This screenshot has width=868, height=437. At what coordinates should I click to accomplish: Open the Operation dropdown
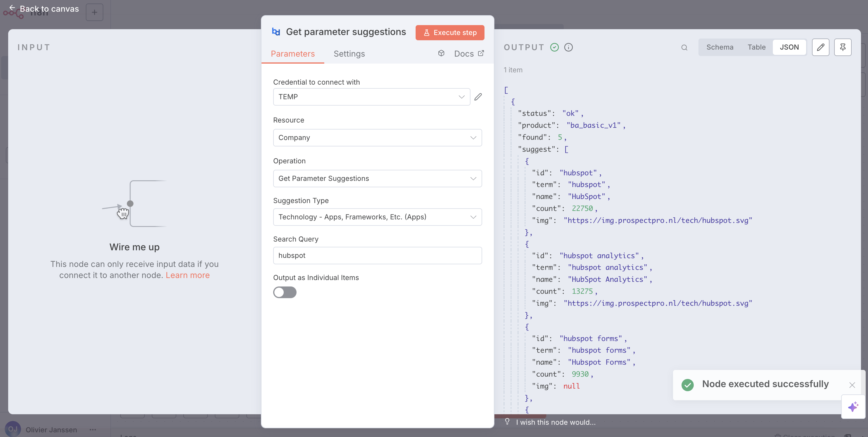[x=377, y=179]
